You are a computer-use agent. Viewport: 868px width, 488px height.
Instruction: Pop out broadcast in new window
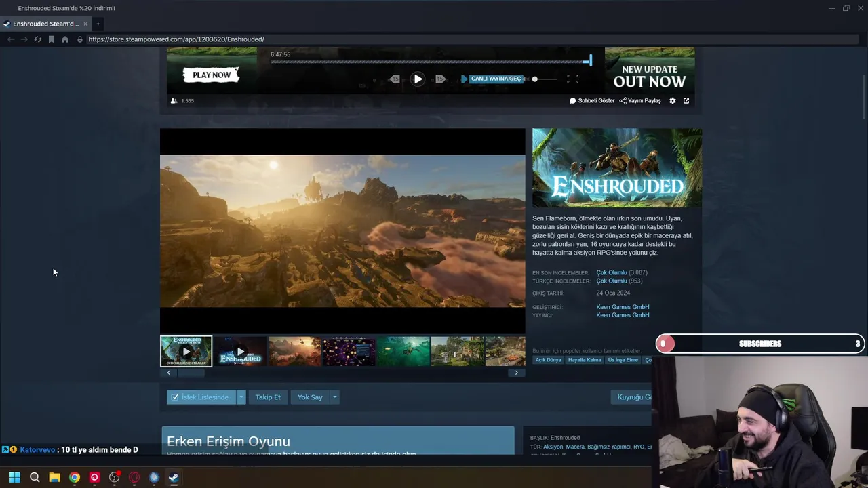click(x=686, y=101)
